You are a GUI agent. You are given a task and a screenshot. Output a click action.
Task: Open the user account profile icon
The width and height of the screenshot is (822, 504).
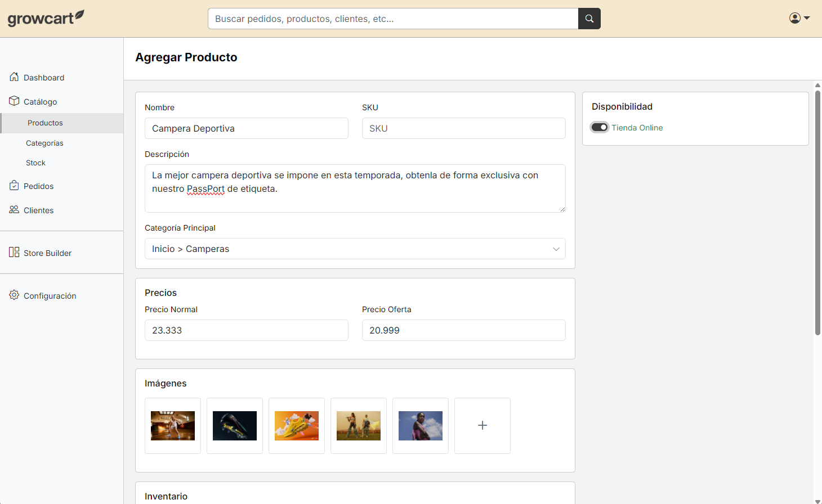coord(794,17)
